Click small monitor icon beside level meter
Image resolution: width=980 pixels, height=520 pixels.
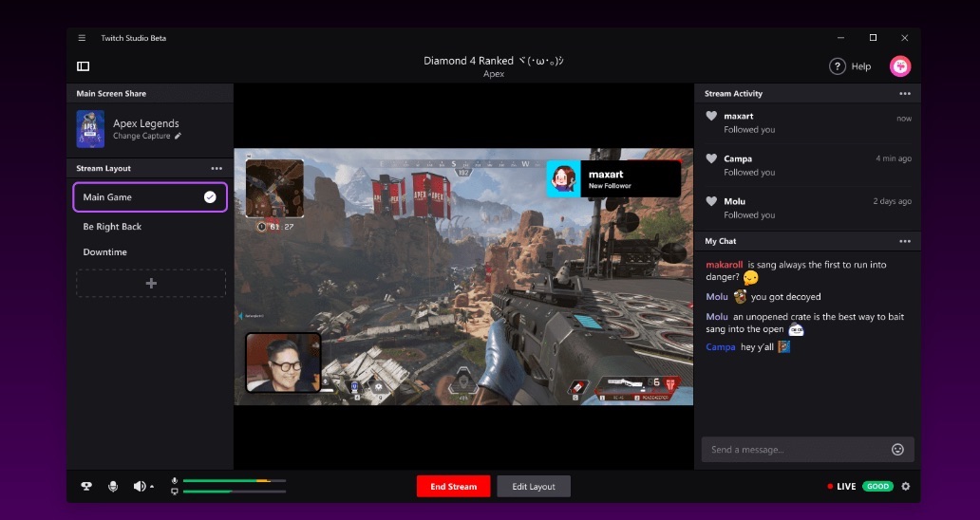175,492
